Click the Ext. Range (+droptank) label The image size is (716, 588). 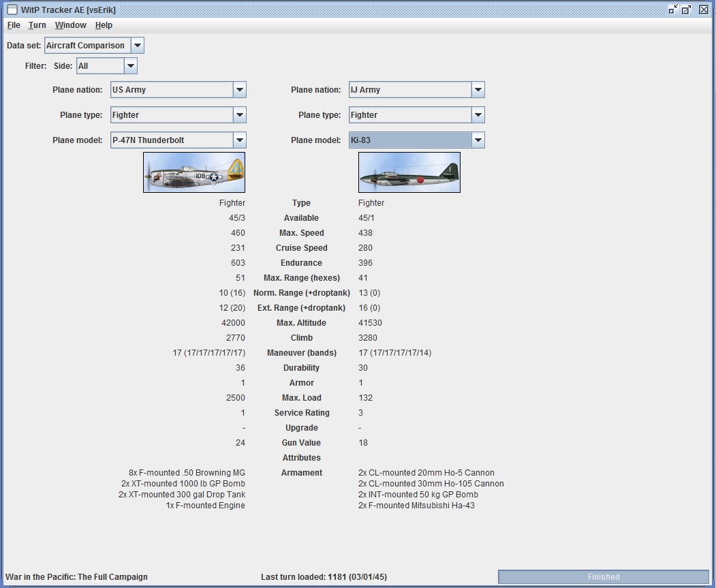pos(301,308)
